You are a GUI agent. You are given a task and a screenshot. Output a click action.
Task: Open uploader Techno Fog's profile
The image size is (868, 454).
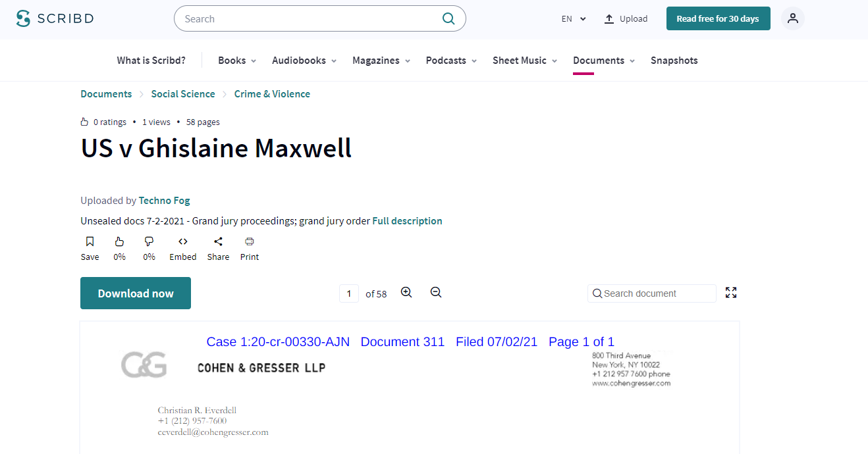click(164, 201)
